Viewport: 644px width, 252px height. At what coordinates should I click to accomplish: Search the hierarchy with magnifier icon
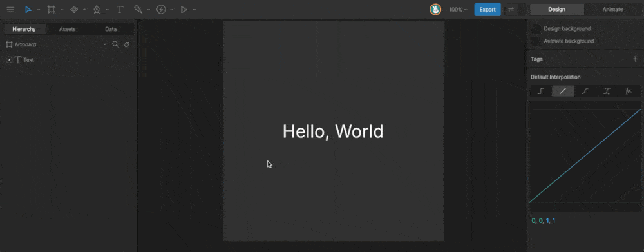tap(115, 44)
